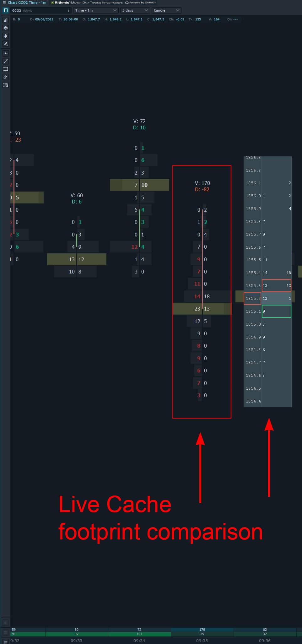302x644 pixels.
Task: Click the 09:35 time axis label
Action: 202,641
